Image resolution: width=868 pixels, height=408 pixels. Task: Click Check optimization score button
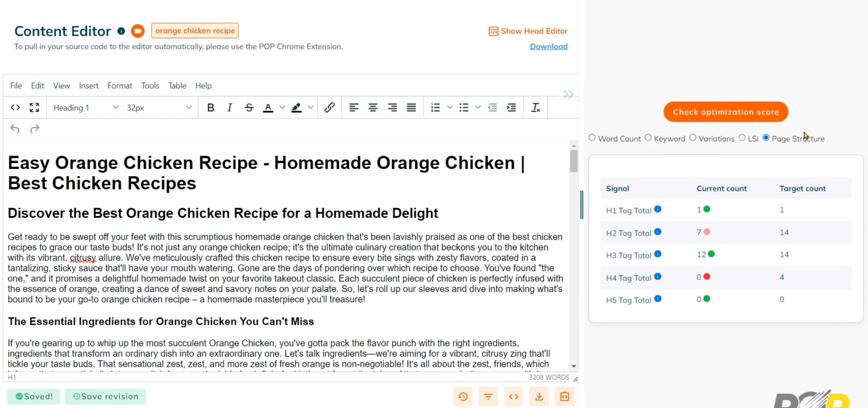[x=726, y=112]
